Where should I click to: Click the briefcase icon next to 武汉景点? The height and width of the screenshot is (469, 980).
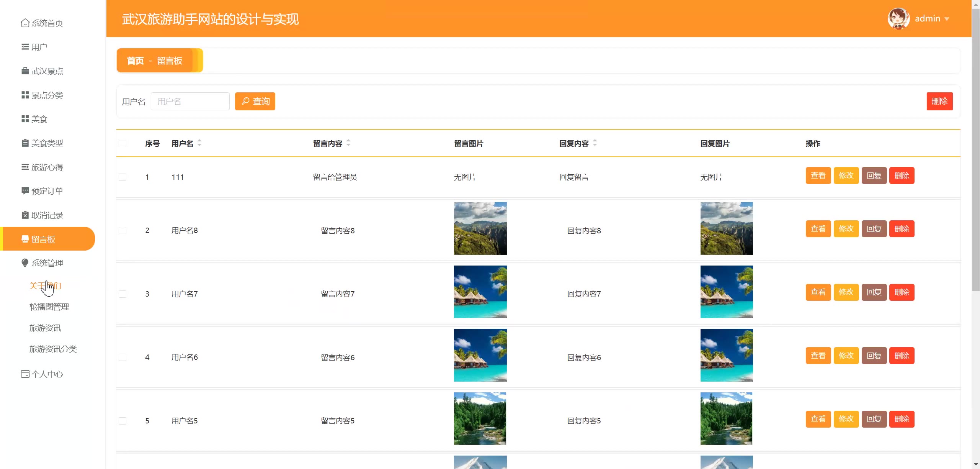(25, 71)
